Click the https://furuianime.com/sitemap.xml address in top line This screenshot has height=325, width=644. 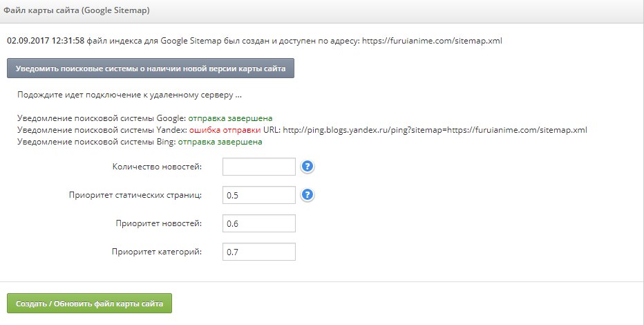(x=432, y=41)
